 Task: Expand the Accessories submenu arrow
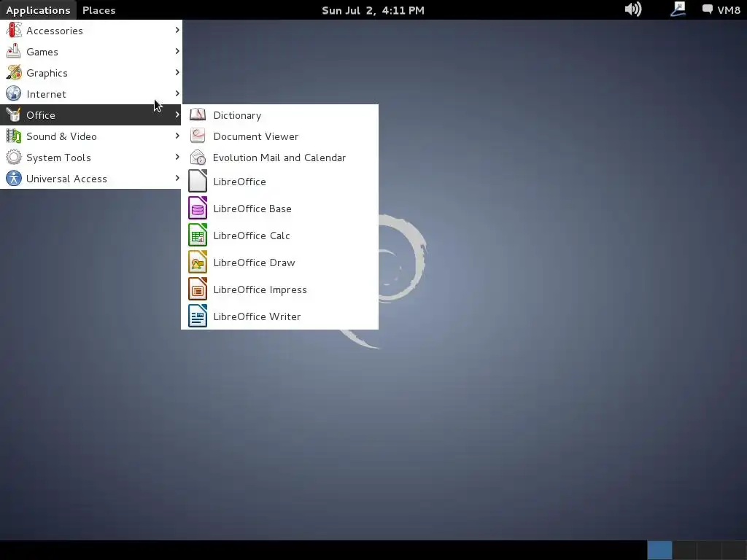pos(177,30)
